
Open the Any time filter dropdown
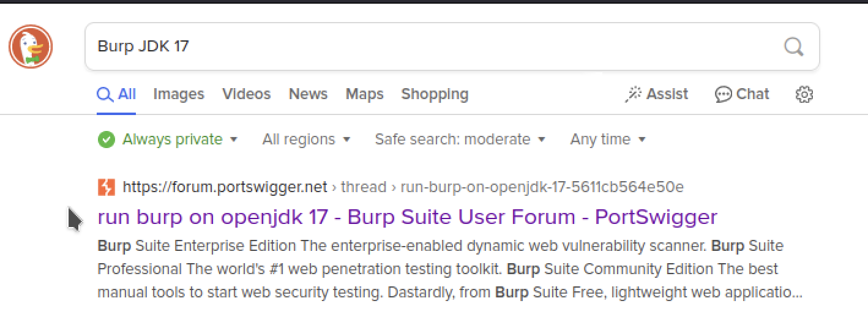click(608, 140)
